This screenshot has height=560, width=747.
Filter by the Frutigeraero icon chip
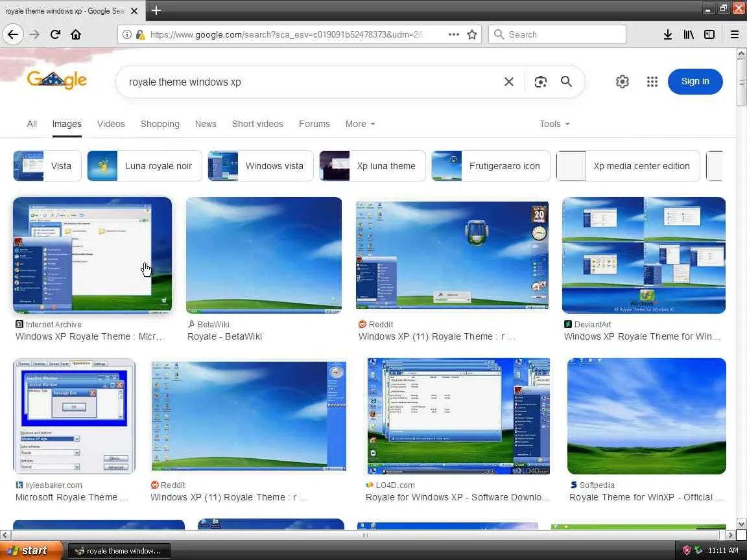(x=491, y=166)
